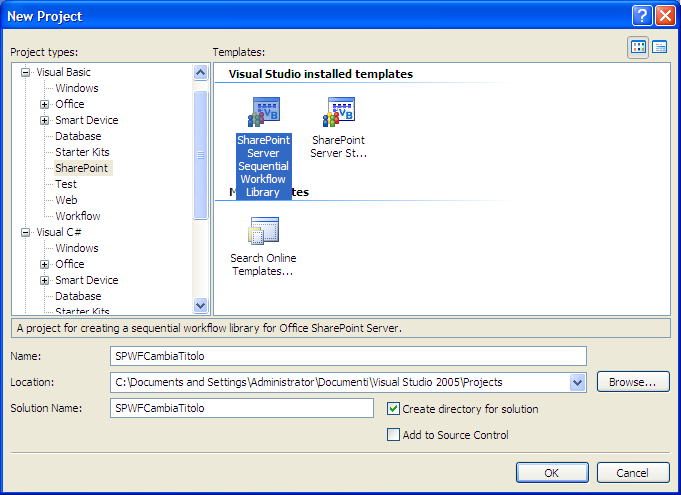Click the Cancel button
The image size is (681, 495).
pos(633,473)
